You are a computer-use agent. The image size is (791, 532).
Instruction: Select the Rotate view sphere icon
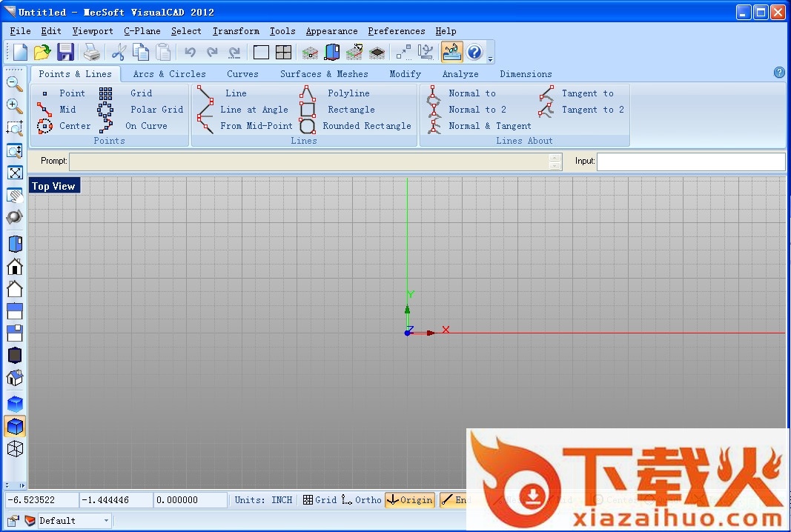15,217
